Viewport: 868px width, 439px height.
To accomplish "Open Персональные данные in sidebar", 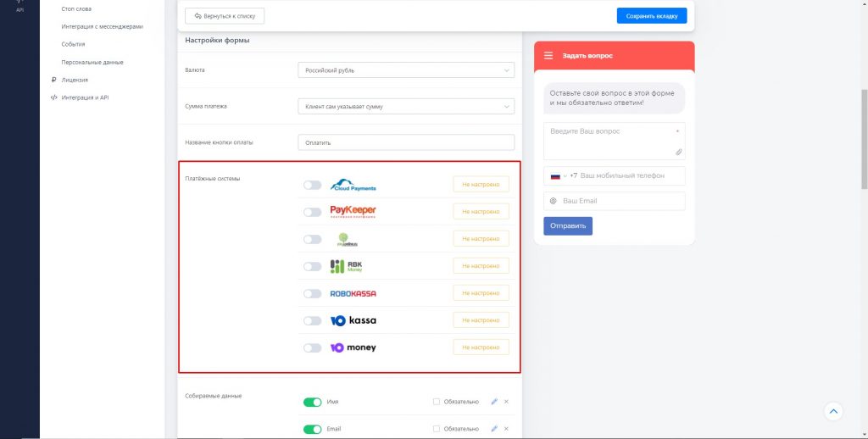I will coord(92,62).
